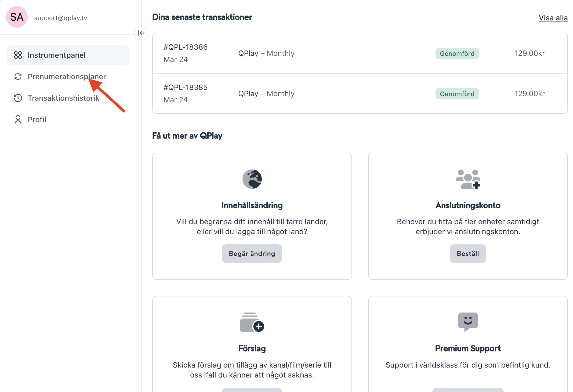Click the smiley chat icon for Premium Support
Viewport: 573px width, 392px height.
tap(468, 322)
